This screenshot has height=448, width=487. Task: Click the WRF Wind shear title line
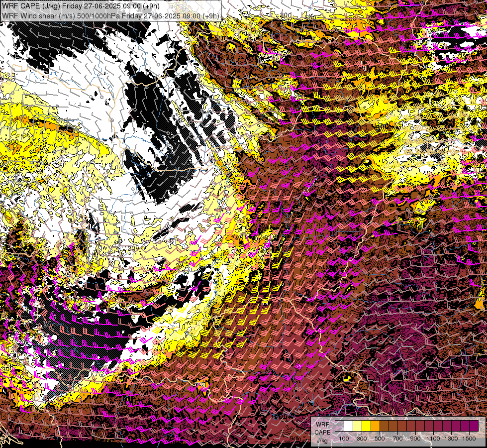110,16
